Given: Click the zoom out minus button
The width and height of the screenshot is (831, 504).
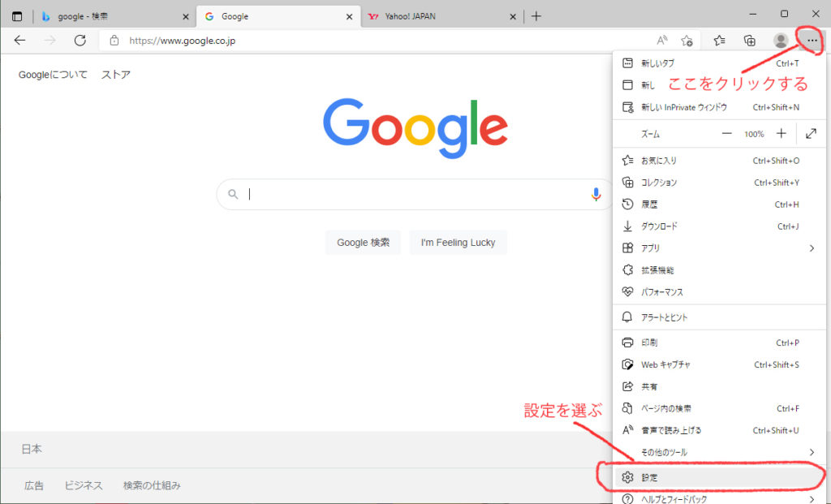Looking at the screenshot, I should click(726, 134).
